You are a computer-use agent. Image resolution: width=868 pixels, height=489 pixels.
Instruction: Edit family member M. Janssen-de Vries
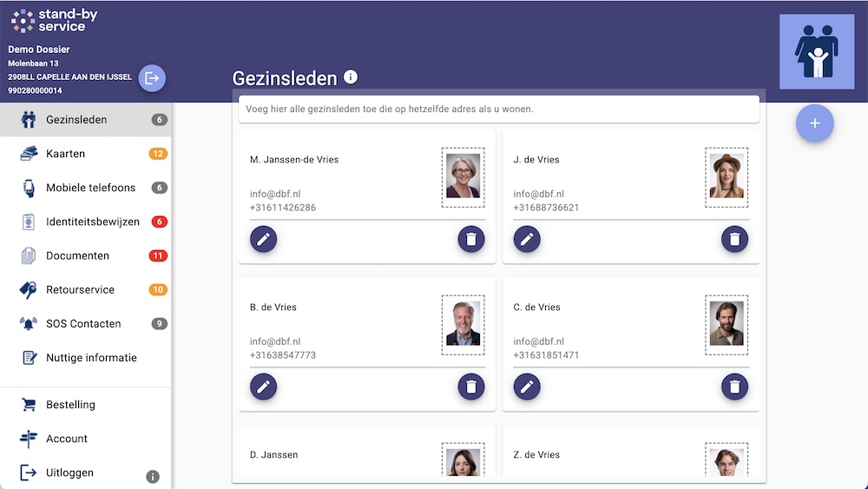(263, 239)
